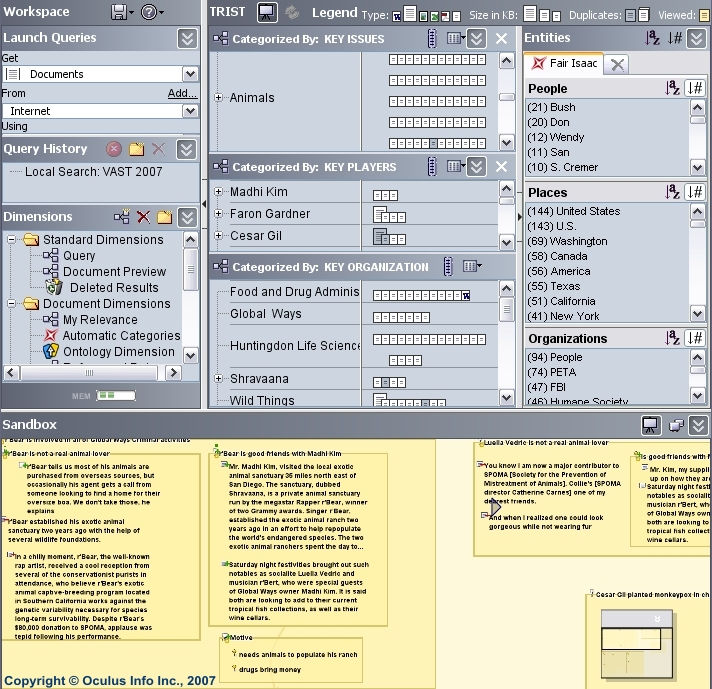
Task: Expand the Animals category row
Action: click(219, 98)
